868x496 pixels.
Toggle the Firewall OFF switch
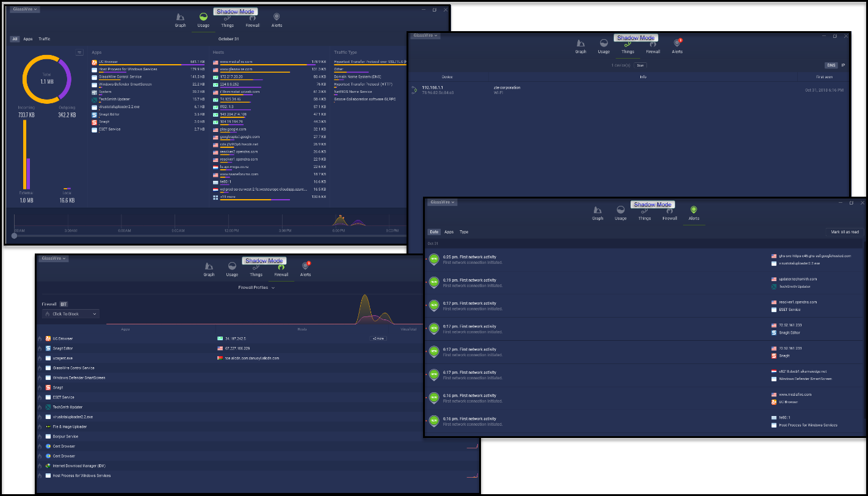tap(63, 304)
